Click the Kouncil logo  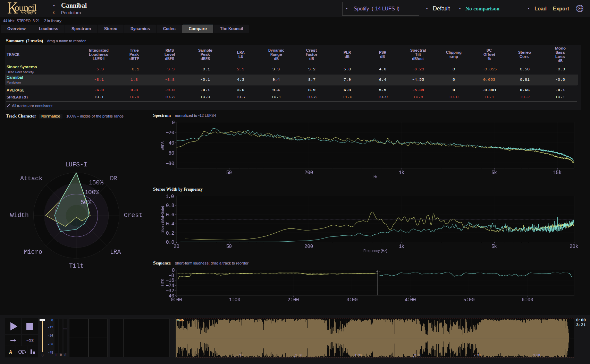[x=22, y=8]
